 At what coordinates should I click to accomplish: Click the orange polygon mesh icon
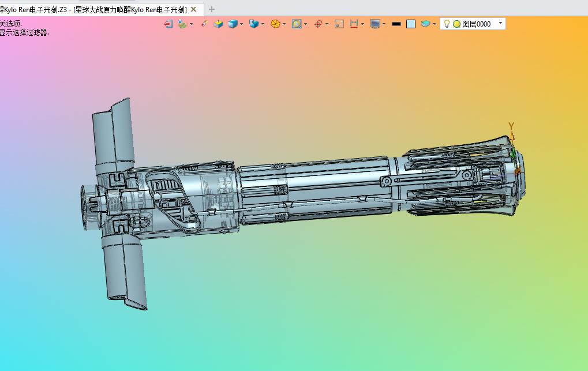pyautogui.click(x=275, y=24)
